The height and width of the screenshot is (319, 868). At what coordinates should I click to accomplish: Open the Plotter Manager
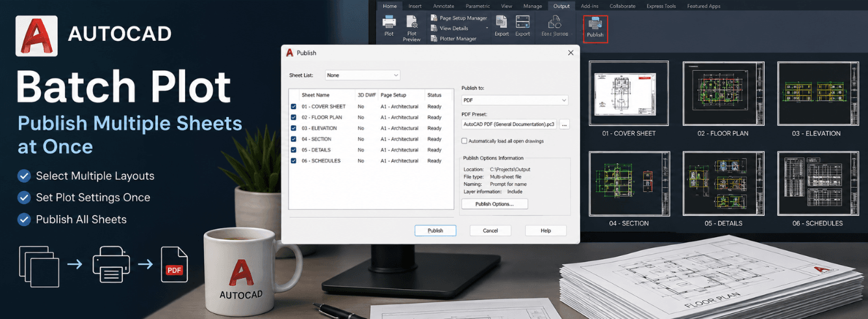pos(453,39)
